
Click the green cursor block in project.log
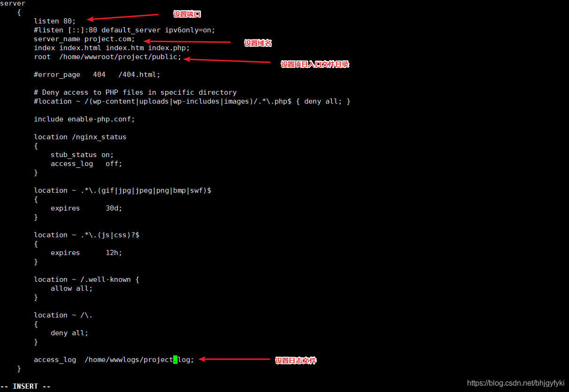[176, 360]
